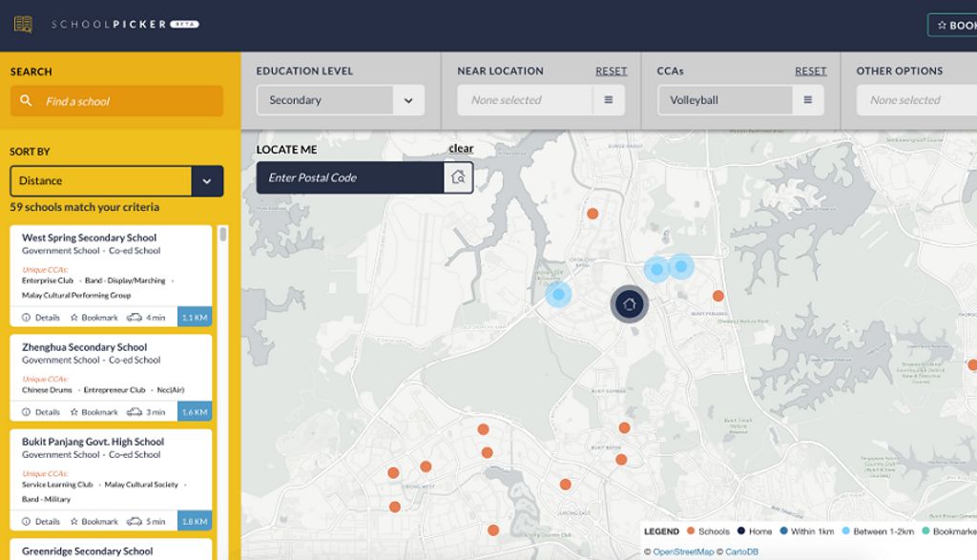Click the BETA badge beside SchoolPicker
Screen dimensions: 977x560
pos(184,24)
